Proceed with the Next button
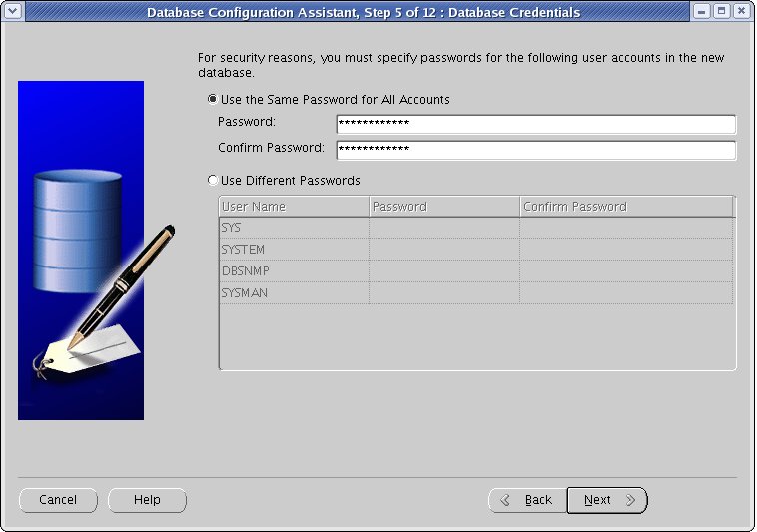This screenshot has width=757, height=532. click(607, 500)
